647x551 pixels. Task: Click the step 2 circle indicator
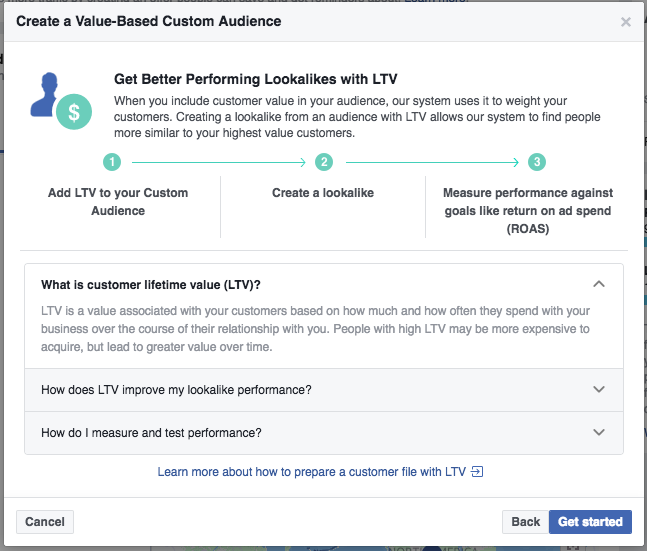(x=323, y=162)
